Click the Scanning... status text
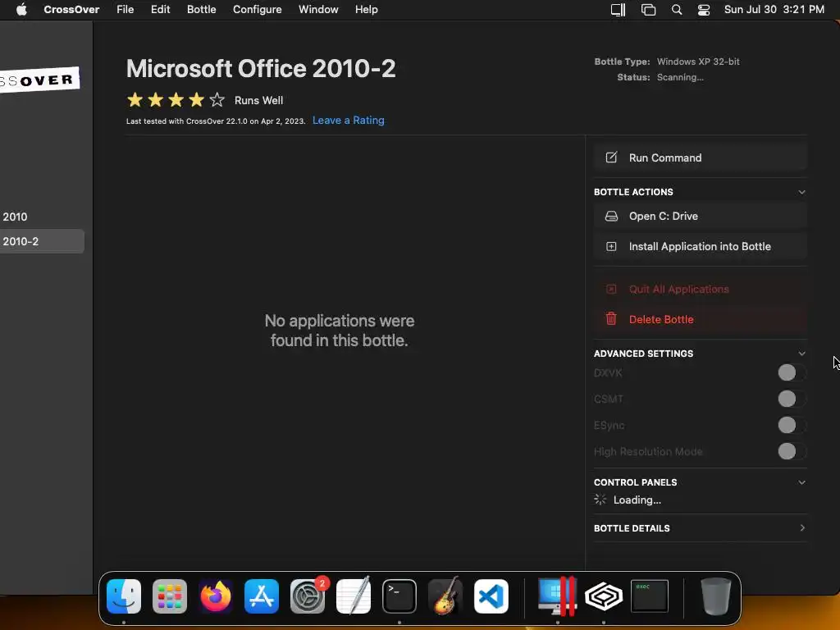 (680, 77)
